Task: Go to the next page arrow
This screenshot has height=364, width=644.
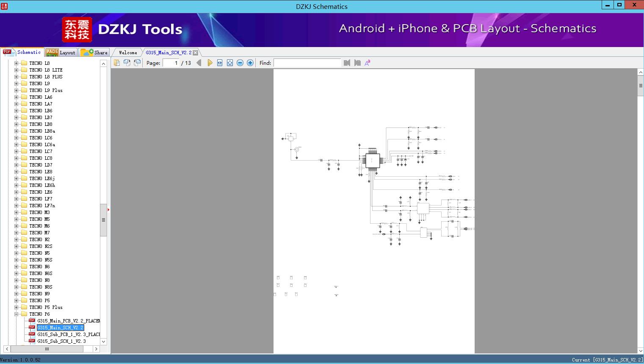Action: pyautogui.click(x=210, y=63)
